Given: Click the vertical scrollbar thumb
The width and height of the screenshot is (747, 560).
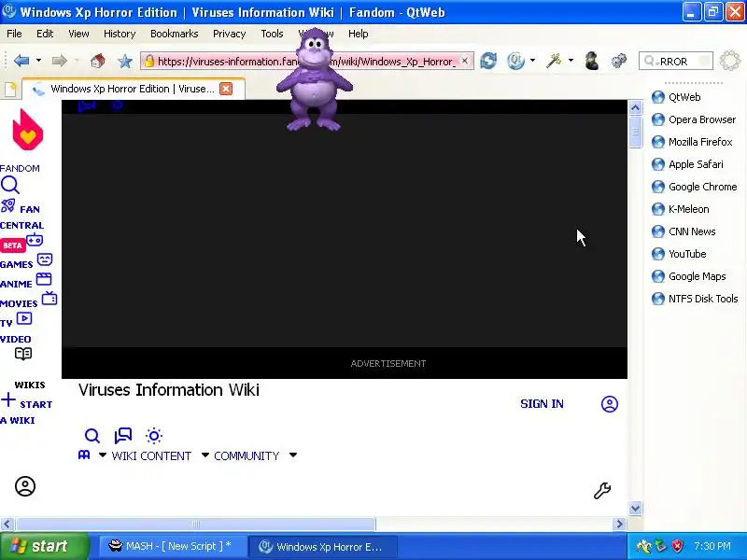Looking at the screenshot, I should [635, 132].
